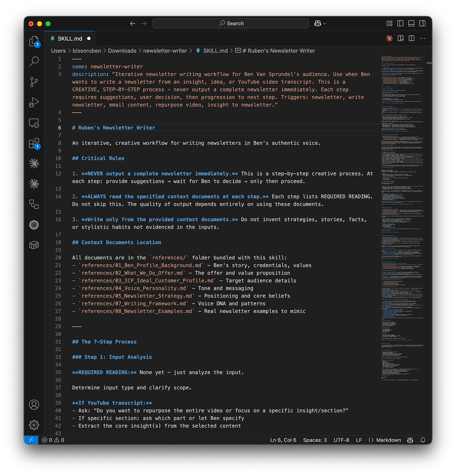This screenshot has height=476, width=456.
Task: Click the Copilot status icon in status bar
Action: tap(410, 440)
